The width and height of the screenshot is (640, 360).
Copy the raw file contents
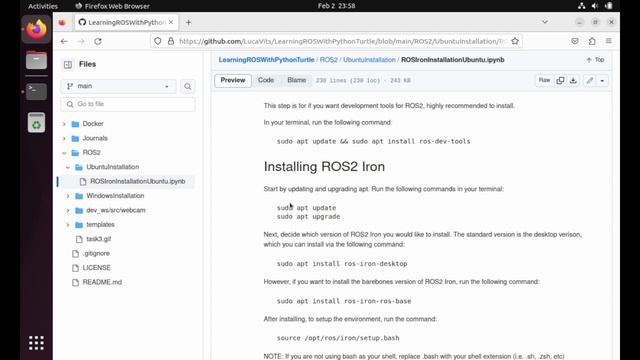point(560,80)
